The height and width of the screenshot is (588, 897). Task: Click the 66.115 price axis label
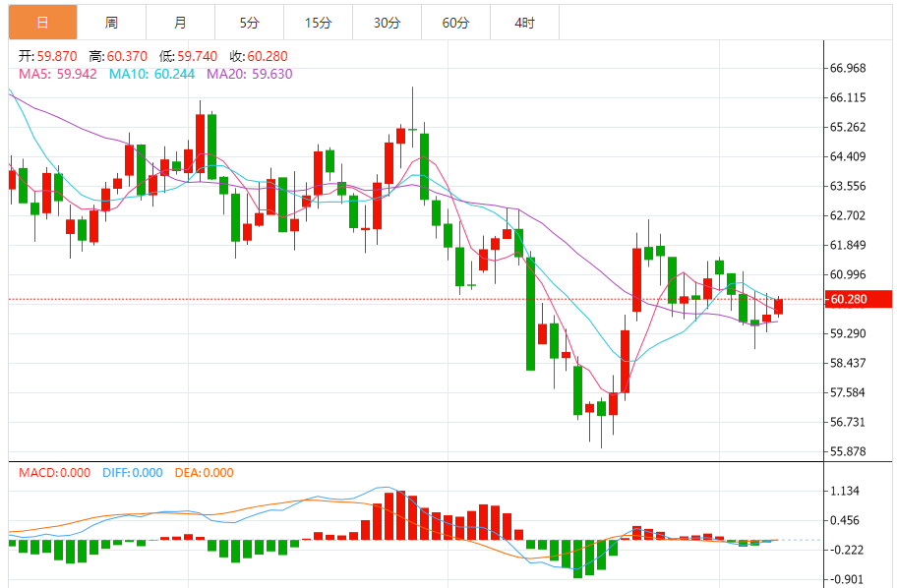(848, 97)
